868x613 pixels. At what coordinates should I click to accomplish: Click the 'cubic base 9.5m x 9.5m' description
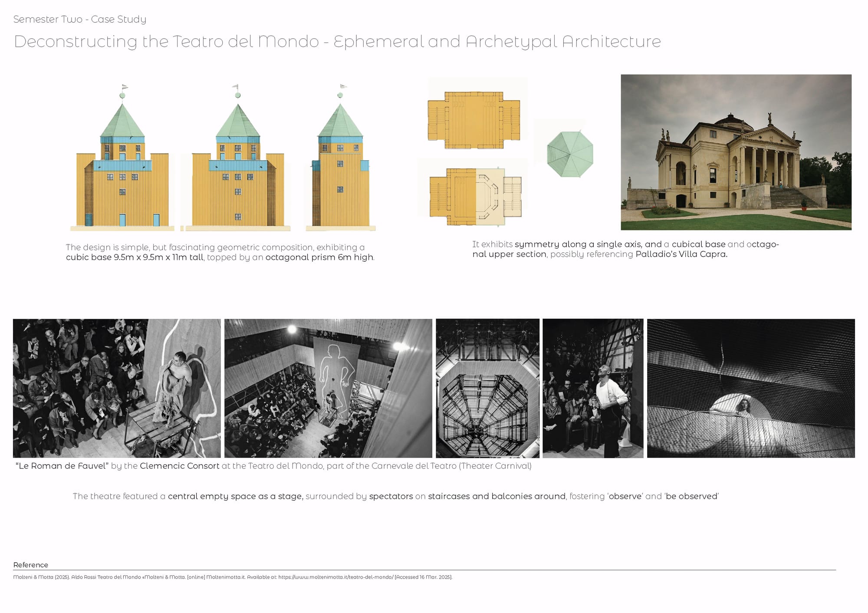coord(135,257)
